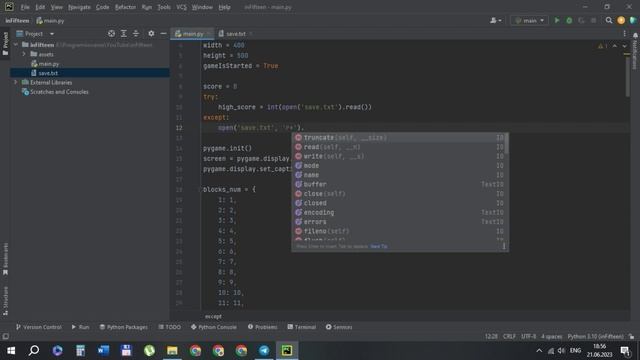Choose truncate(self, __size) completion suggestion
Screen dimensions: 640x360
(x=399, y=138)
